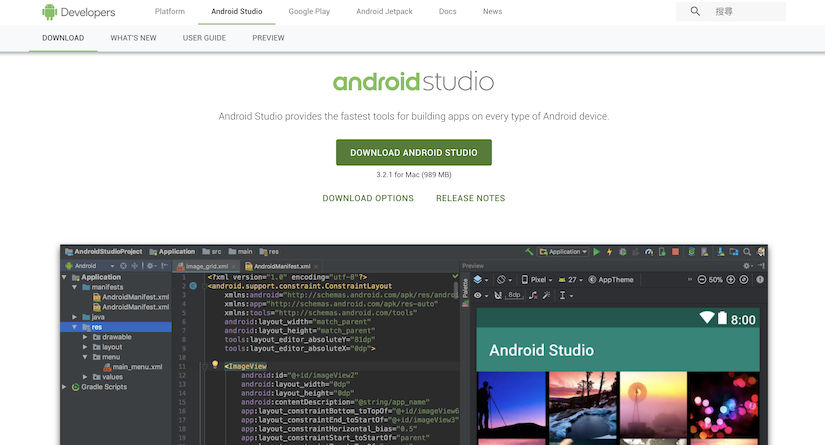Click the project panel collapse all icon
Viewport: 825px width, 445px height.
(x=134, y=266)
